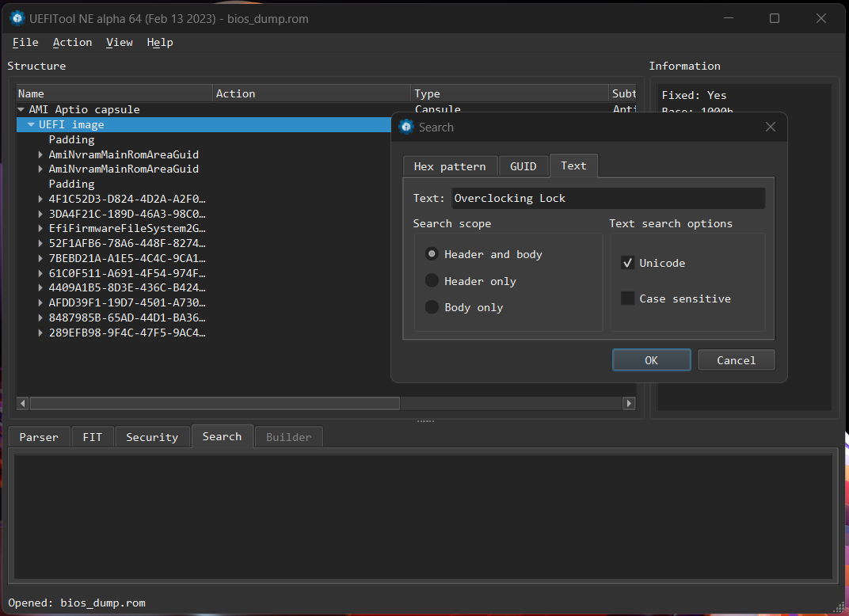Maximize the UEFITool window
The image size is (849, 616).
[x=775, y=18]
